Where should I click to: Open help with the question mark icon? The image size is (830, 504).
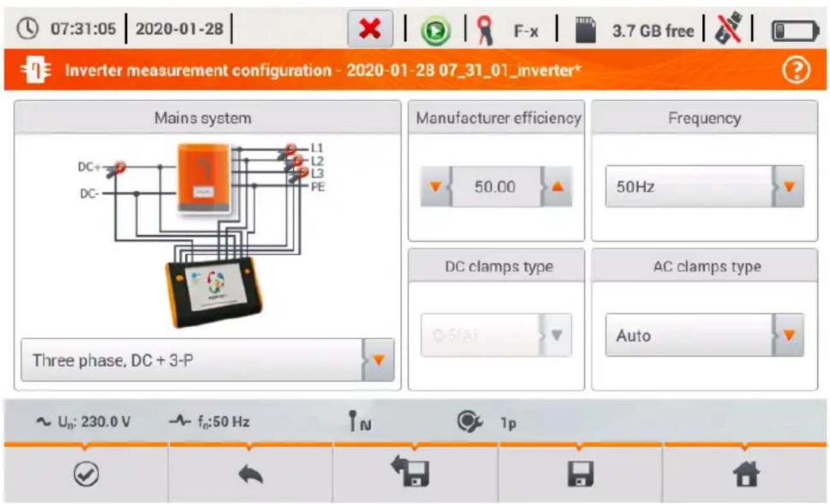click(797, 70)
